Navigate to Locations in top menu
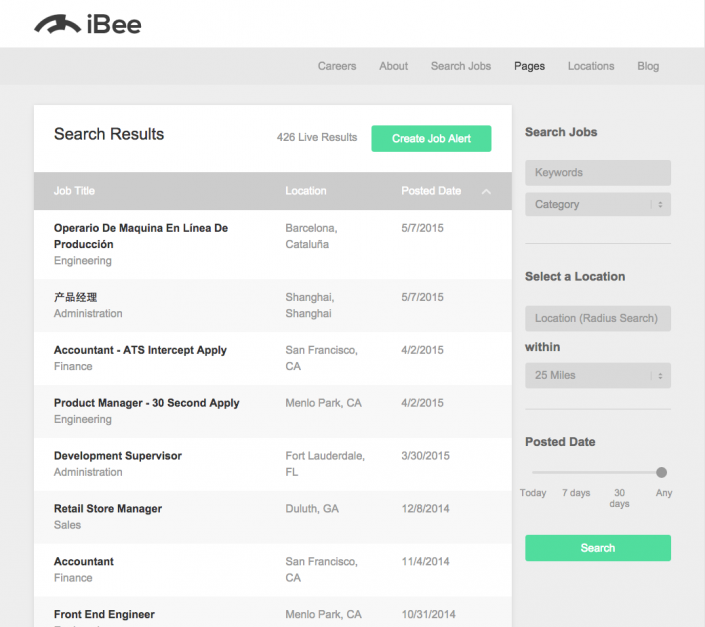This screenshot has height=627, width=705. [x=591, y=66]
